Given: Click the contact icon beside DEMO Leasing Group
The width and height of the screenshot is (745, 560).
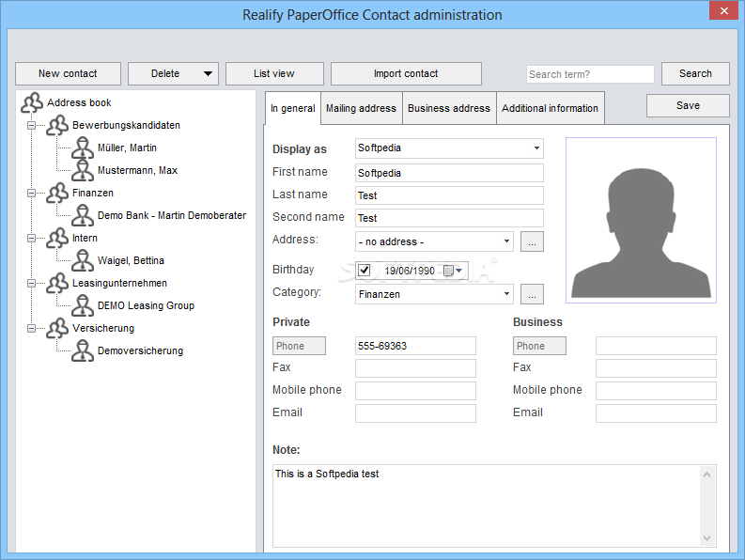Looking at the screenshot, I should point(83,305).
